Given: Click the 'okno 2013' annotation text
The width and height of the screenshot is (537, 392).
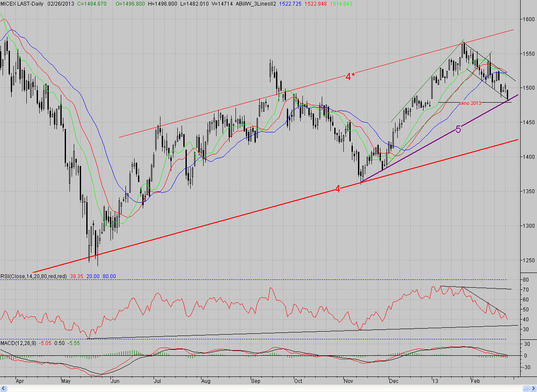Looking at the screenshot, I should [470, 103].
